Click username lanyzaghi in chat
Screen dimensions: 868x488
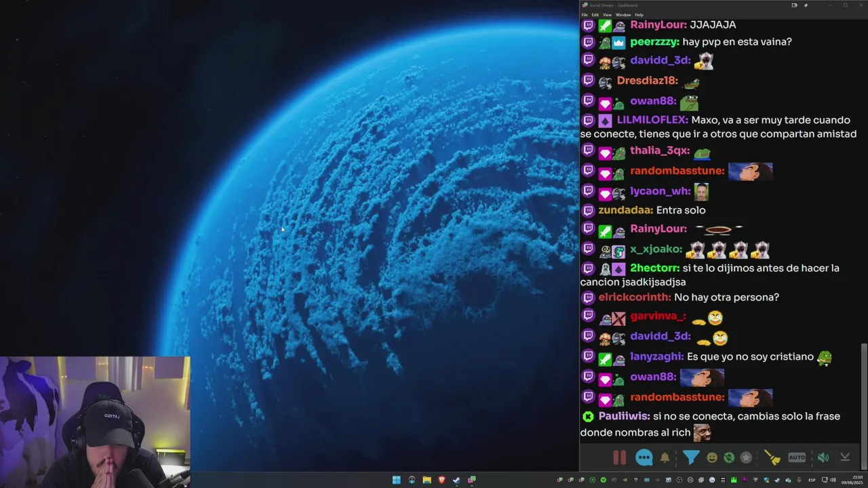[x=657, y=357]
